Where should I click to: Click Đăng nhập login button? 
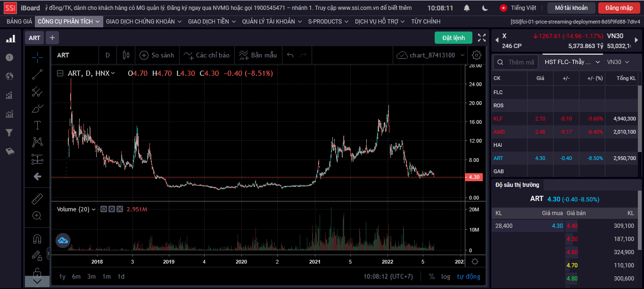tap(619, 8)
